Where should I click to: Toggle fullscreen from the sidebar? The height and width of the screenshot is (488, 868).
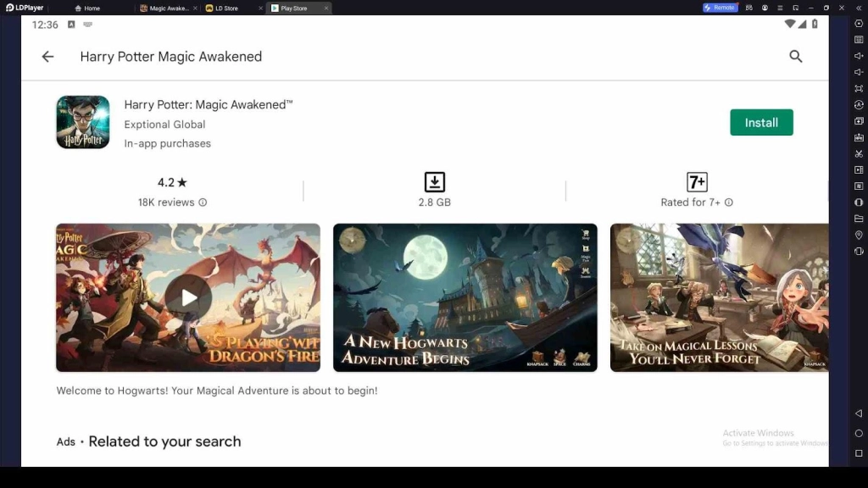tap(859, 88)
